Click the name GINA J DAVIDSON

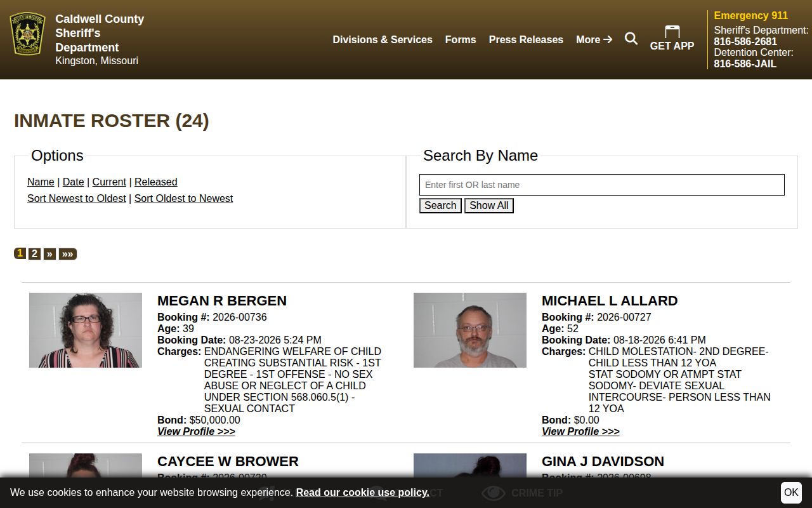coord(603,462)
